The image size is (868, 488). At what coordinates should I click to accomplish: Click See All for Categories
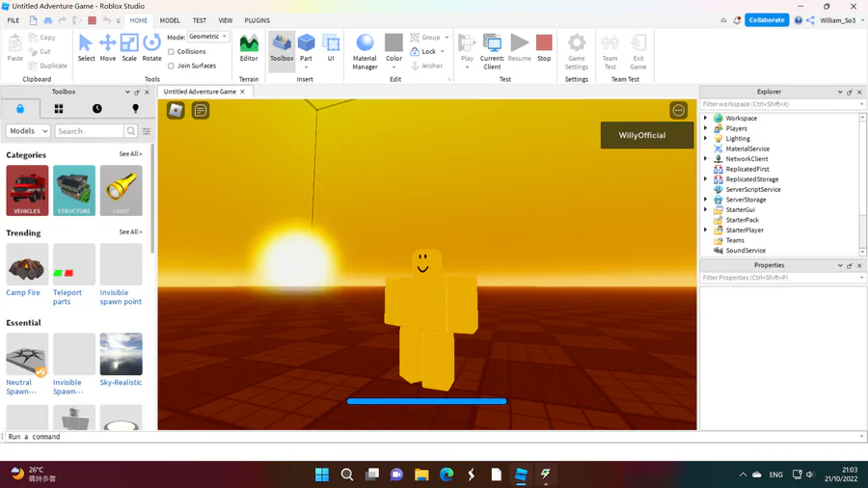(x=130, y=153)
